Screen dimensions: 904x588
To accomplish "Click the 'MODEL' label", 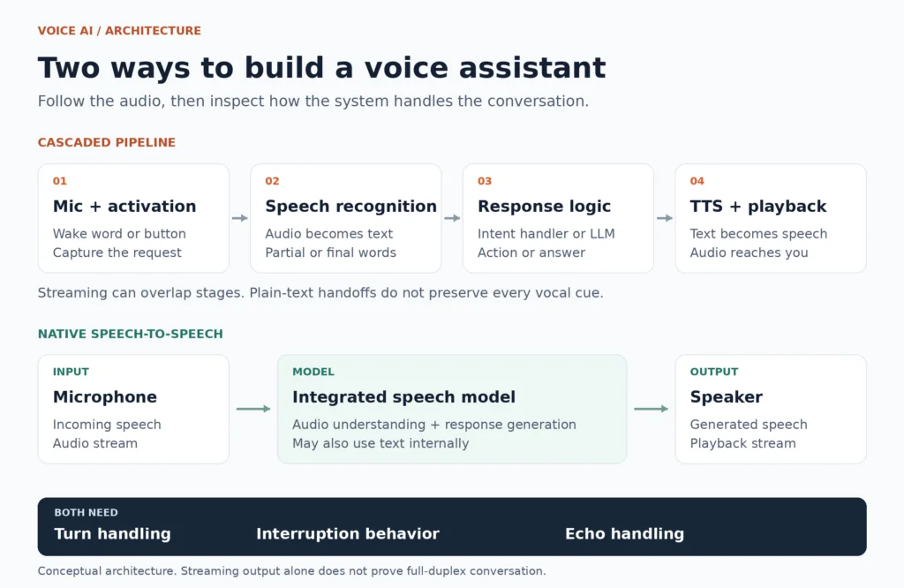I will pyautogui.click(x=313, y=372).
